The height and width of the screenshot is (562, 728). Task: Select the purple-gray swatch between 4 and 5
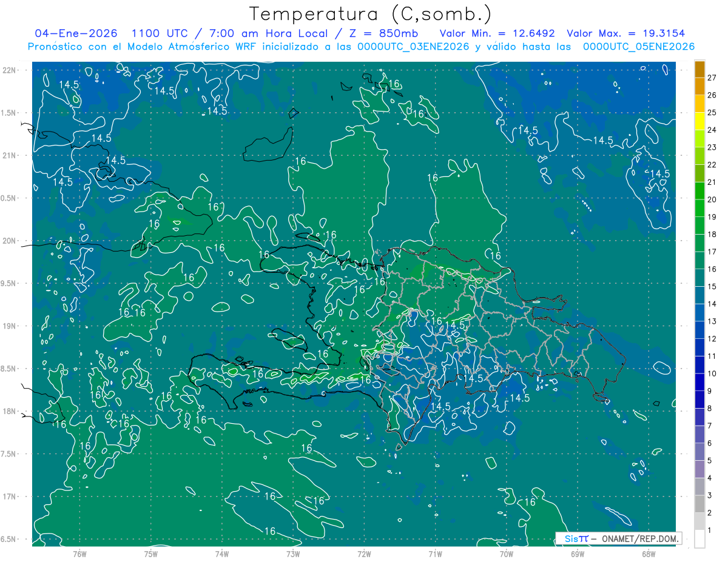[699, 469]
